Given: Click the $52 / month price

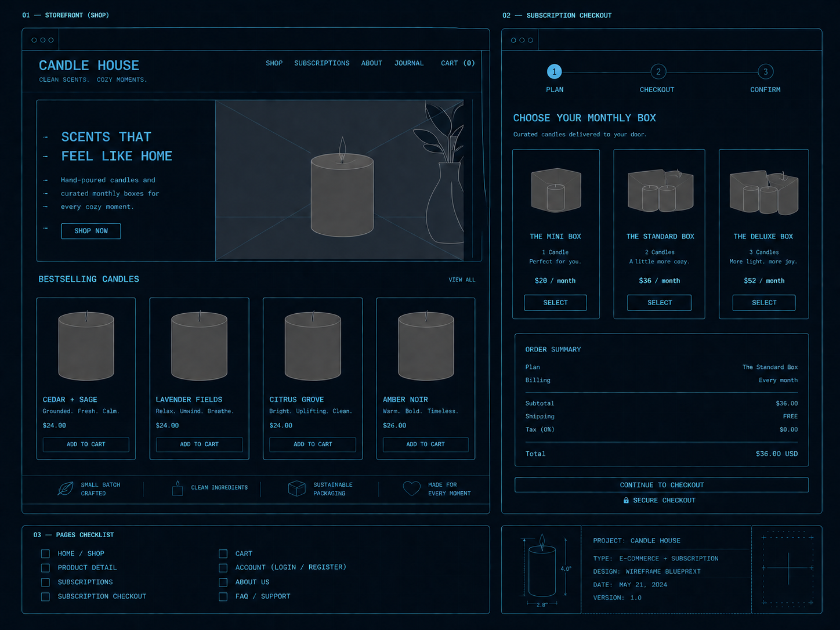Looking at the screenshot, I should [x=764, y=281].
